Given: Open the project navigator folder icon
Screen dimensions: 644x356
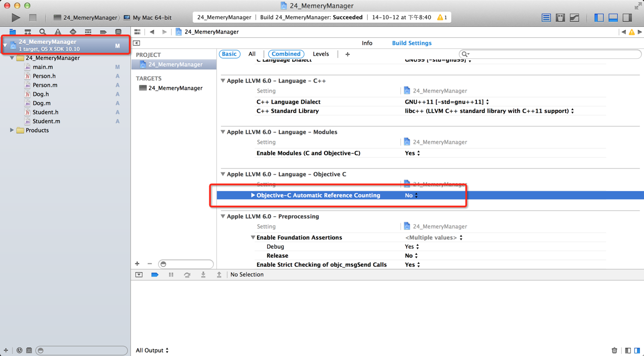Looking at the screenshot, I should (13, 32).
